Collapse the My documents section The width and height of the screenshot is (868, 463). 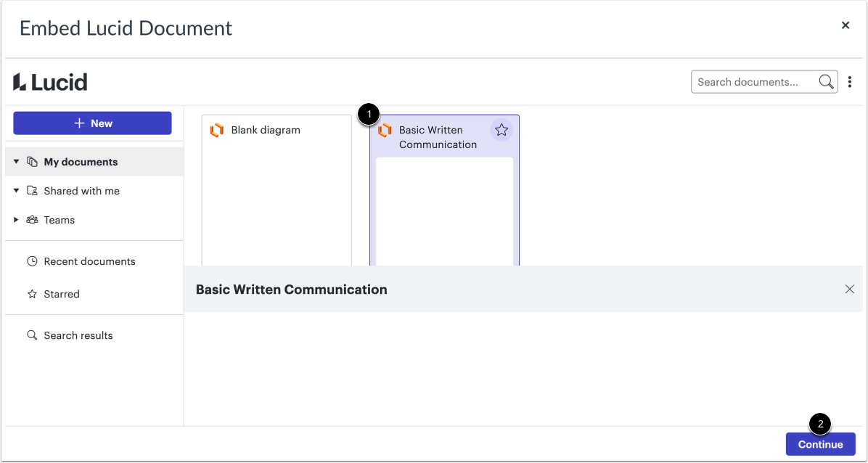click(x=16, y=161)
